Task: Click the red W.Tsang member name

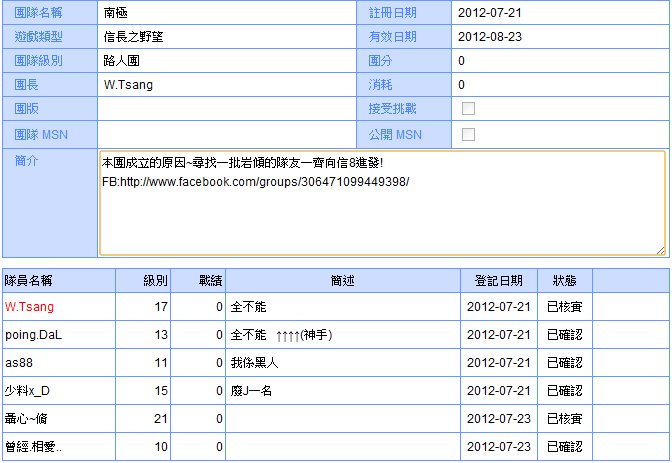Action: click(x=29, y=307)
